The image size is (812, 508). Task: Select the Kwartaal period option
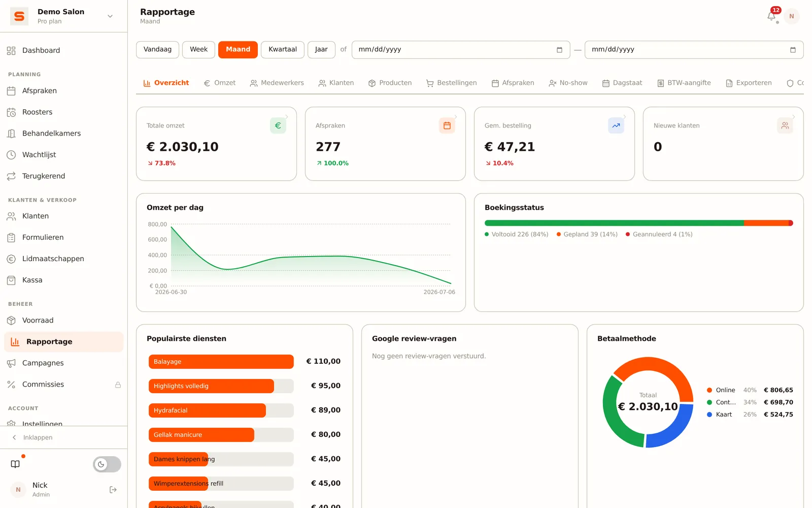(283, 50)
